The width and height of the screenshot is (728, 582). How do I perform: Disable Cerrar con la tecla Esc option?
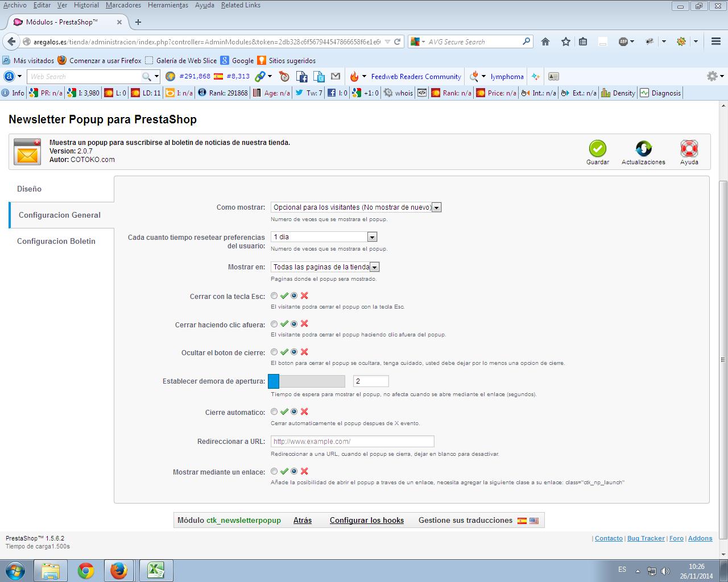coord(294,296)
